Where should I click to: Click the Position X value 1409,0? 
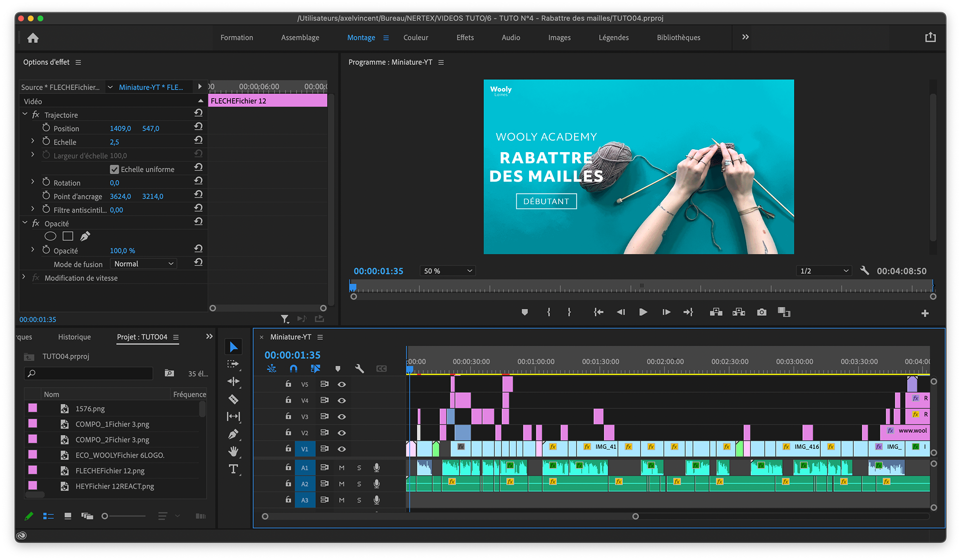click(120, 128)
